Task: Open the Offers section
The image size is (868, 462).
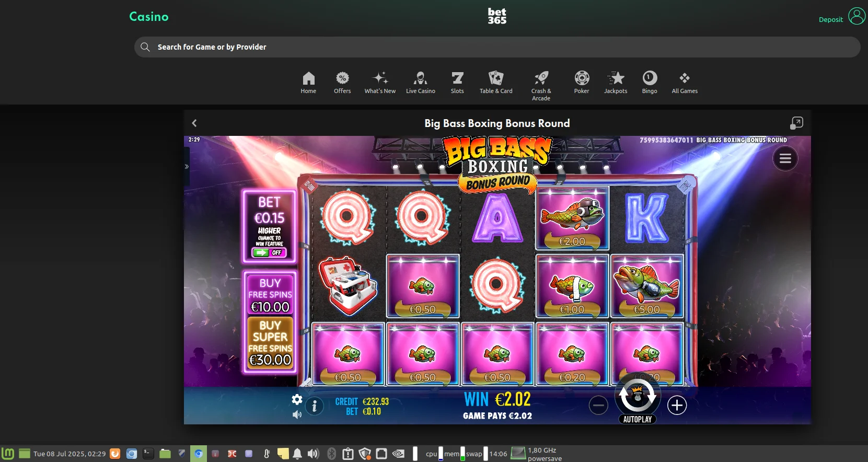Action: pyautogui.click(x=342, y=83)
